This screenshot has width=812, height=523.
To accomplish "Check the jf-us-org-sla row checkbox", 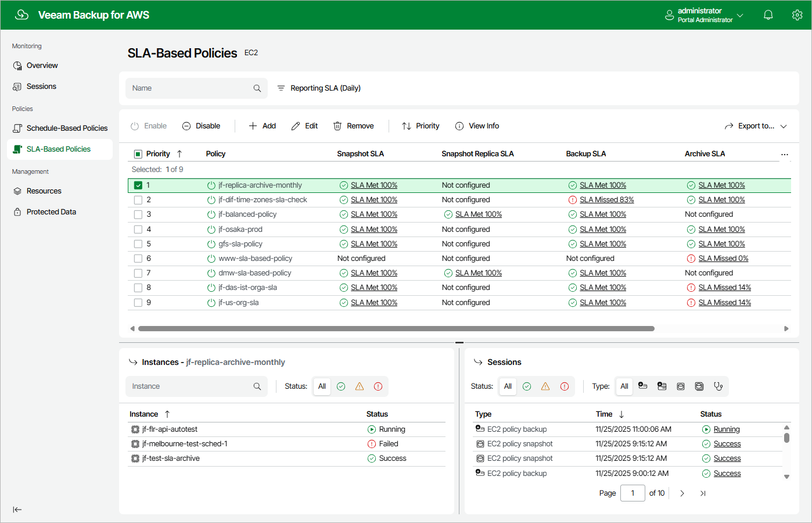I will (x=138, y=303).
